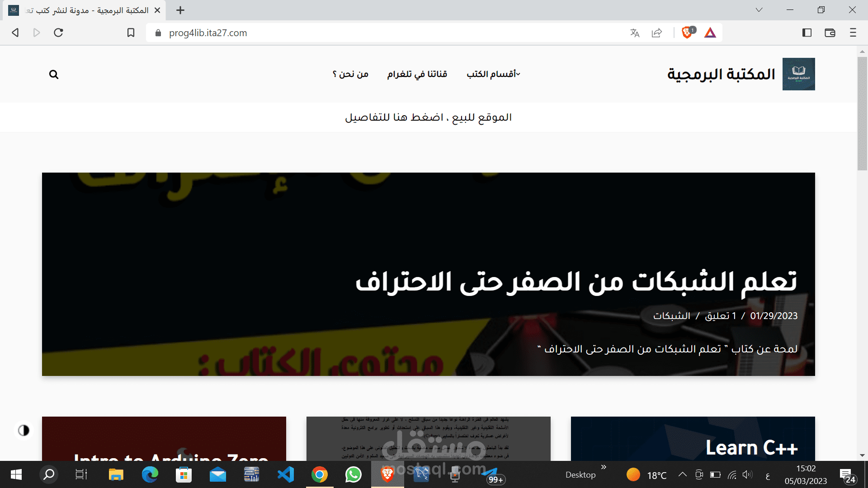868x488 pixels.
Task: Open volume control in tray
Action: point(747,474)
